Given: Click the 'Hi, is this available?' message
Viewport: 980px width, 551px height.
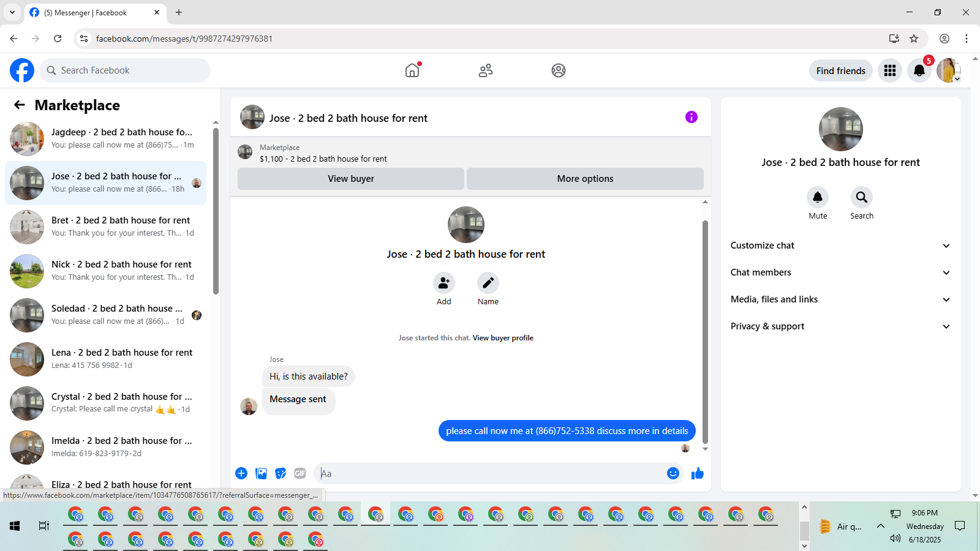Looking at the screenshot, I should tap(309, 377).
